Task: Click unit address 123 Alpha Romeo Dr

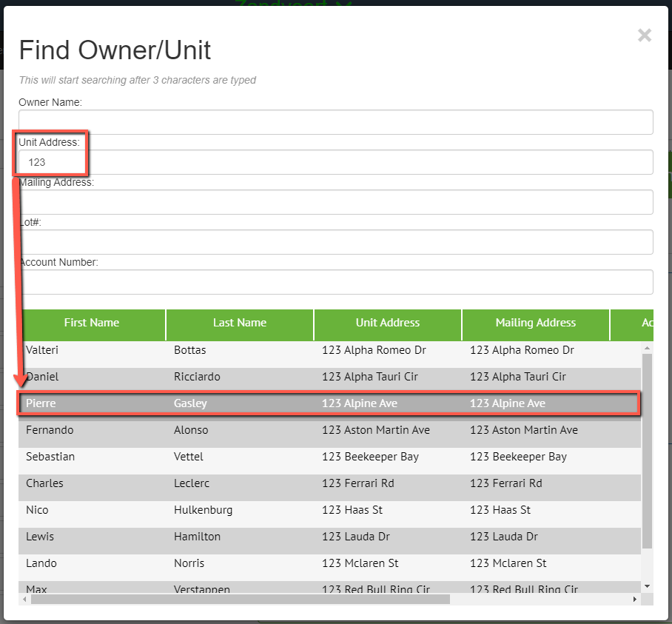Action: click(374, 350)
